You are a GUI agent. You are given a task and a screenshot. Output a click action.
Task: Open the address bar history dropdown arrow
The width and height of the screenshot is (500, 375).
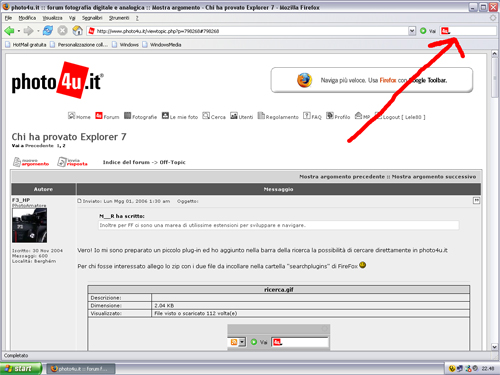click(412, 31)
